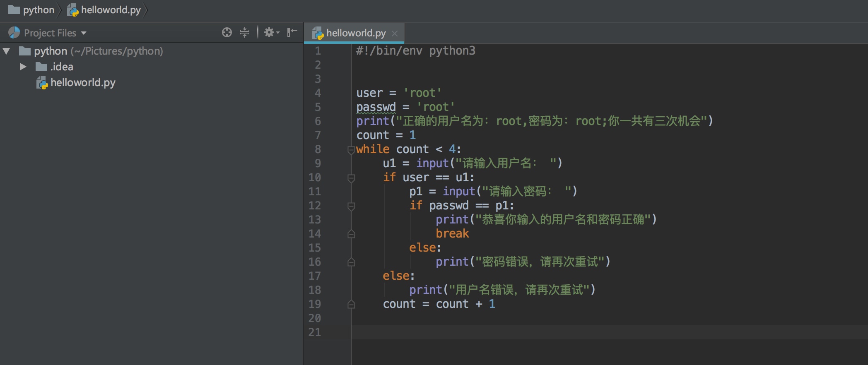Select the .idea folder row

click(x=152, y=67)
